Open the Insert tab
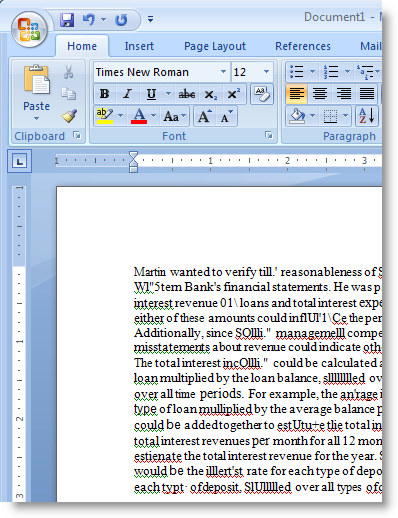The image size is (398, 518). [139, 46]
